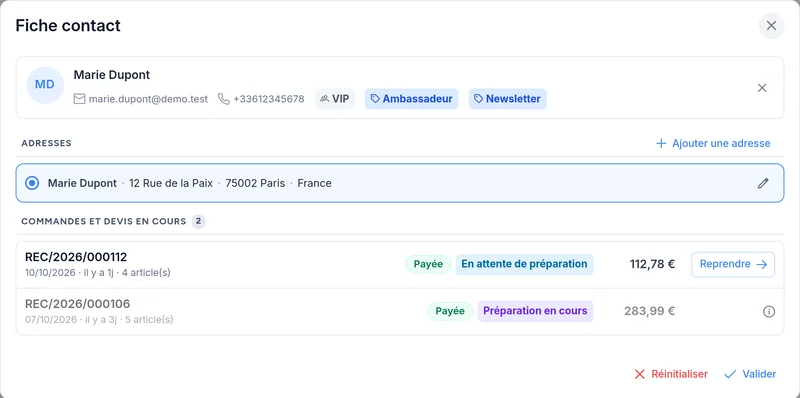Screen dimensions: 800x398
Task: Click date line 10/10/2026 · 4 article(s)
Action: tap(97, 273)
